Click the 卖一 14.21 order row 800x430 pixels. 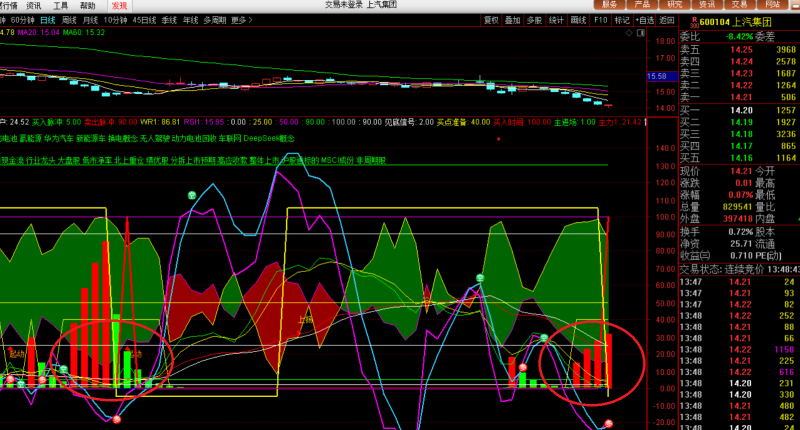[739, 97]
